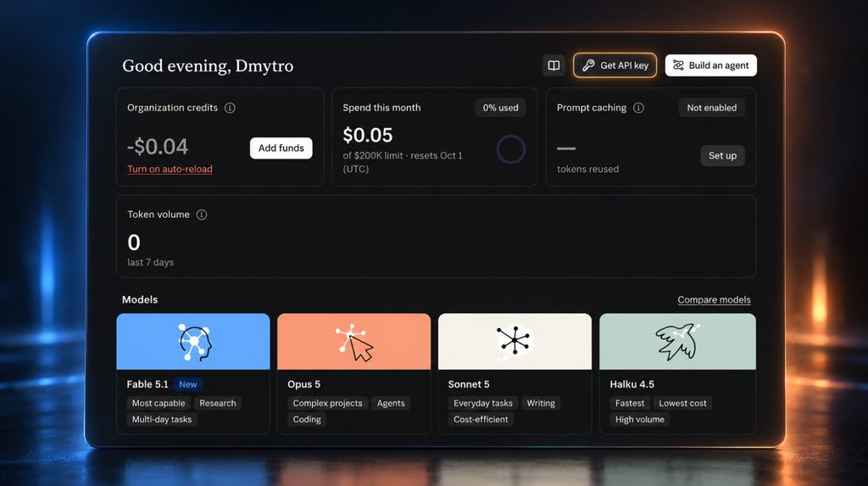Image resolution: width=868 pixels, height=486 pixels.
Task: Click the -$0.04 credits balance
Action: tap(158, 146)
